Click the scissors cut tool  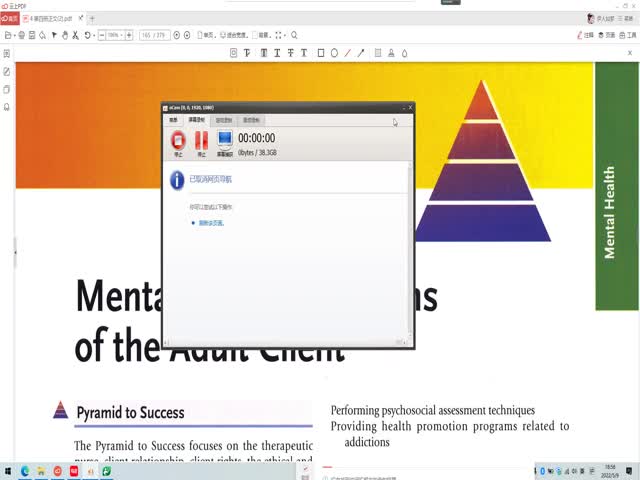click(76, 35)
